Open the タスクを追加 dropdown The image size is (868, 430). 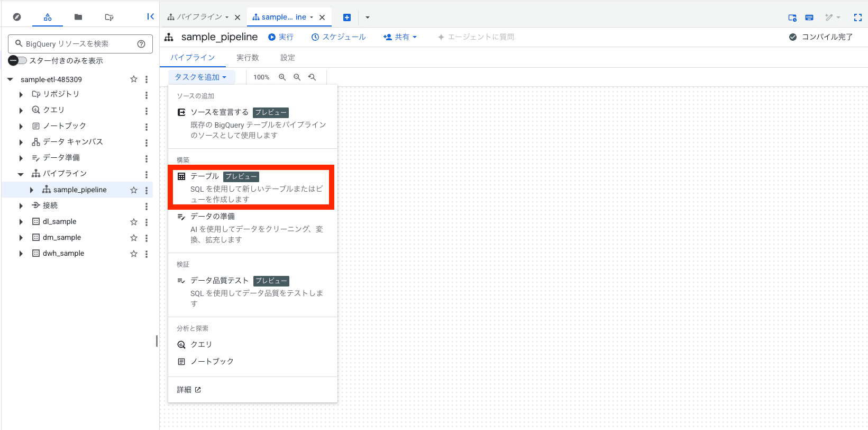pyautogui.click(x=201, y=77)
